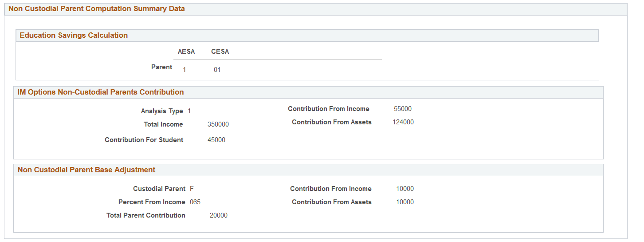This screenshot has width=644, height=242.
Task: Click the AESA column heading
Action: tap(186, 52)
